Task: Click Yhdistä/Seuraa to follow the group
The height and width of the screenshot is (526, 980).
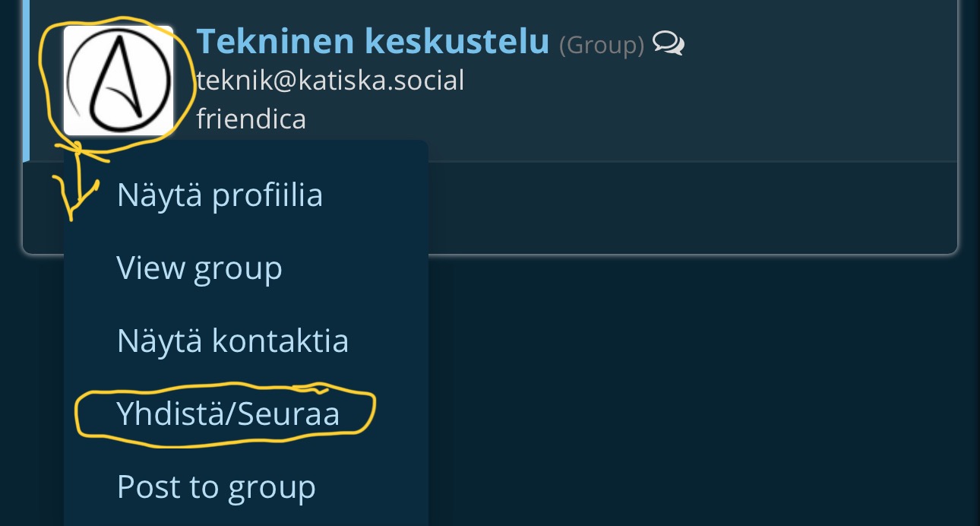Action: point(228,414)
